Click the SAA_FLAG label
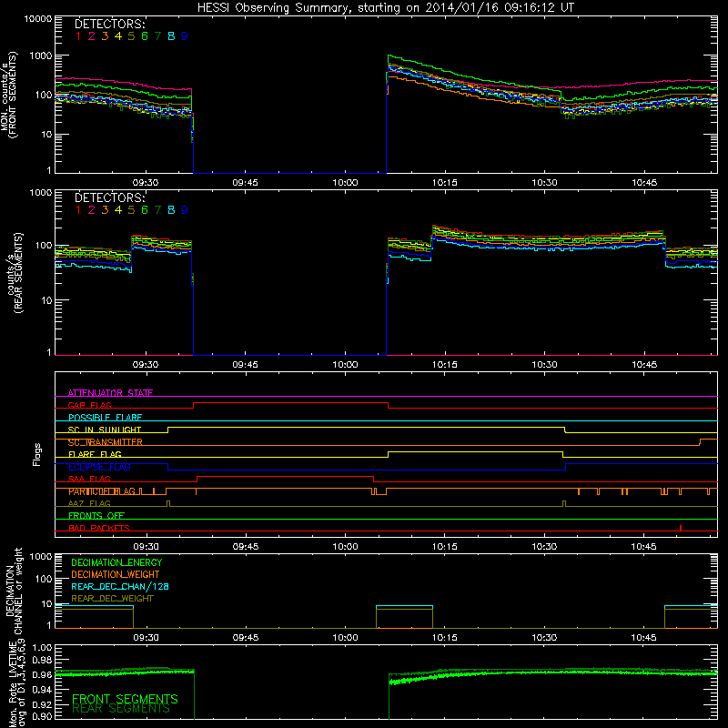The width and height of the screenshot is (728, 728). [89, 479]
